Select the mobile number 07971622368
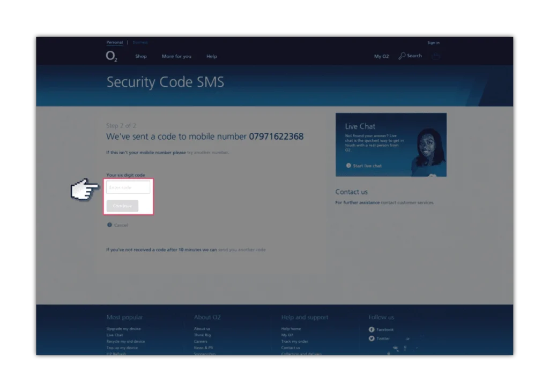The image size is (549, 392). [x=276, y=137]
